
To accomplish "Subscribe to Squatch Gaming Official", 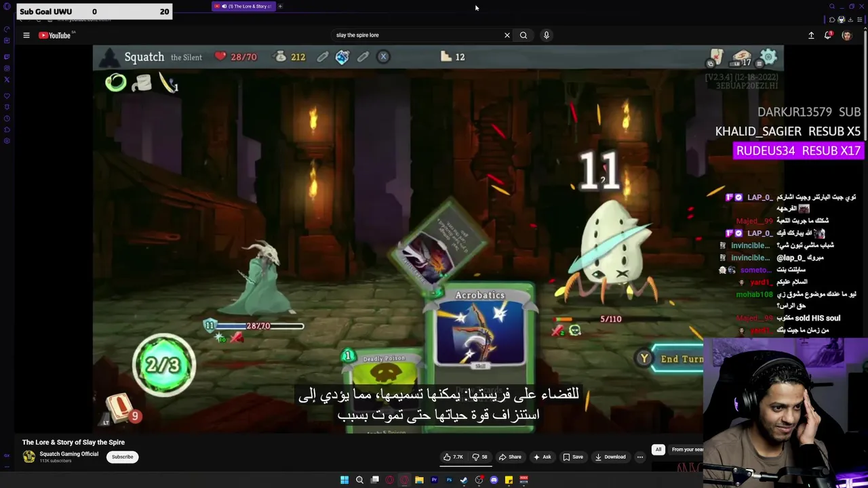I will (x=123, y=457).
